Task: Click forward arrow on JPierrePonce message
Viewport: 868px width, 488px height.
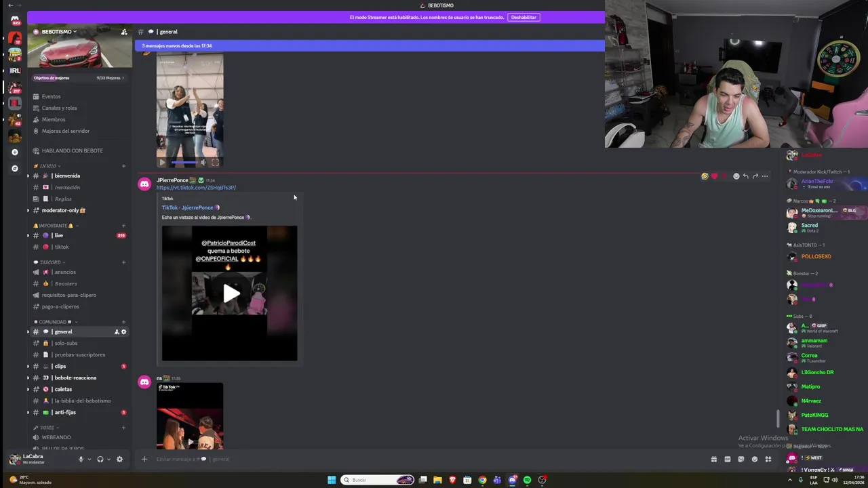Action: pos(755,176)
